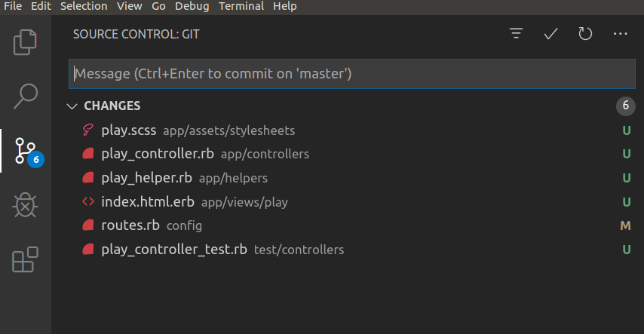
Task: Click the test/controllers path text
Action: (x=299, y=250)
